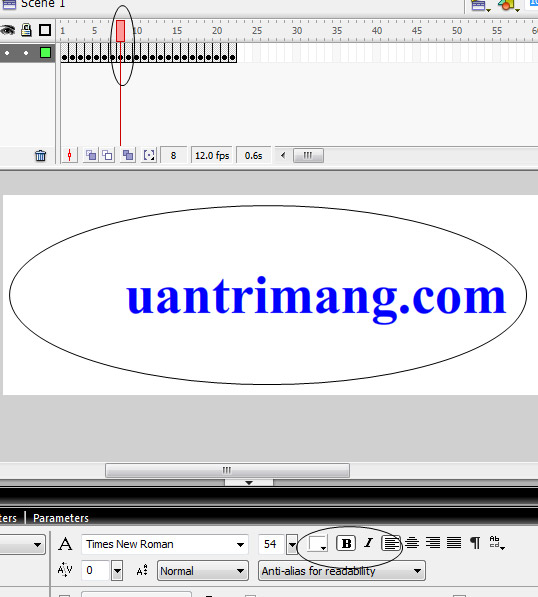Viewport: 538px width, 597px height.
Task: Toggle the lock all layers padlock
Action: click(x=26, y=30)
